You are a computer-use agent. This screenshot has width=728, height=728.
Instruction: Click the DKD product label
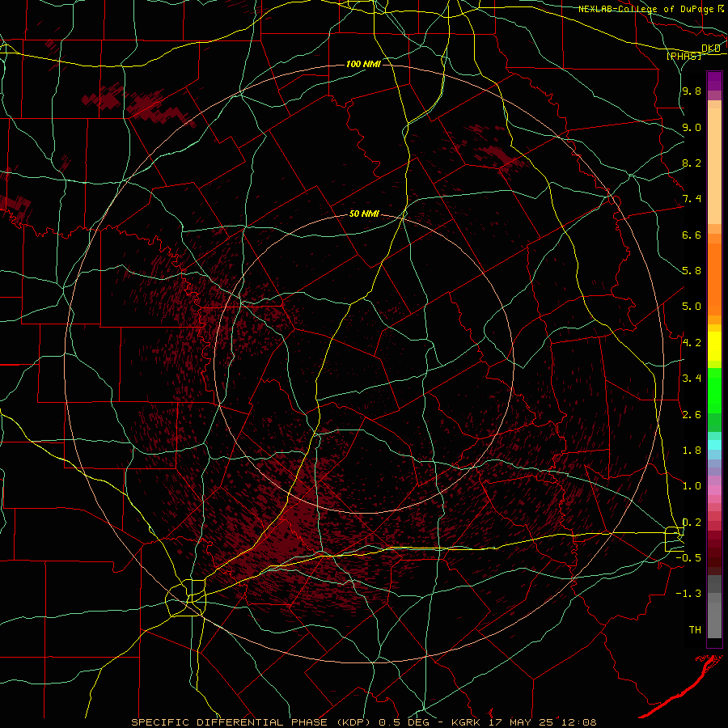711,49
